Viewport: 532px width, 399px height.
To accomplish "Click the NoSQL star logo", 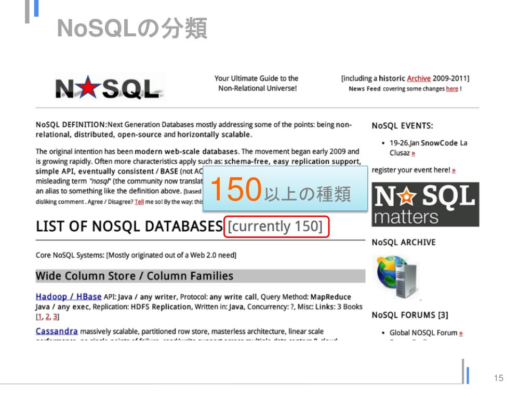I will tap(109, 87).
